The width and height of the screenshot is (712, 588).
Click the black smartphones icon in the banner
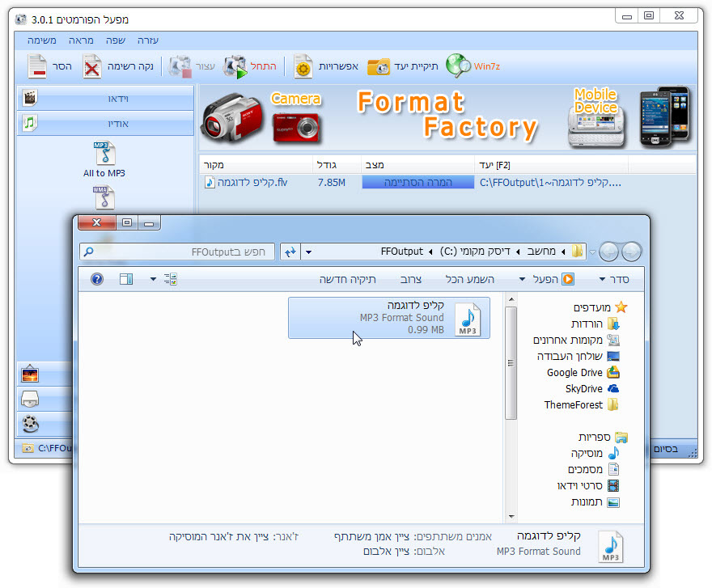[x=665, y=116]
